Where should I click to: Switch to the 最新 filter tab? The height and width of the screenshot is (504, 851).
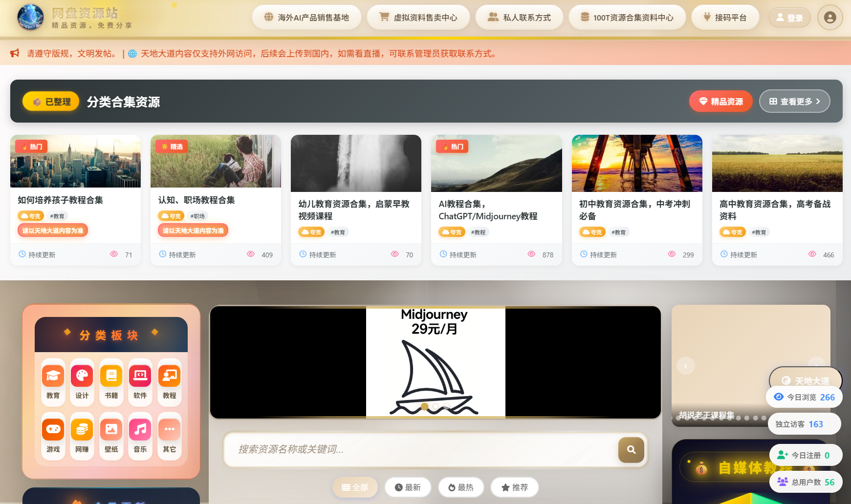tap(408, 487)
